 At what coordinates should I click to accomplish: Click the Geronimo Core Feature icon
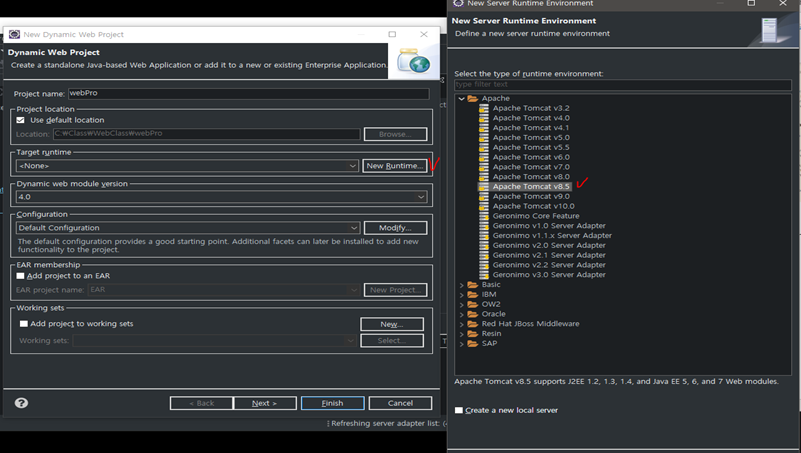(x=483, y=216)
